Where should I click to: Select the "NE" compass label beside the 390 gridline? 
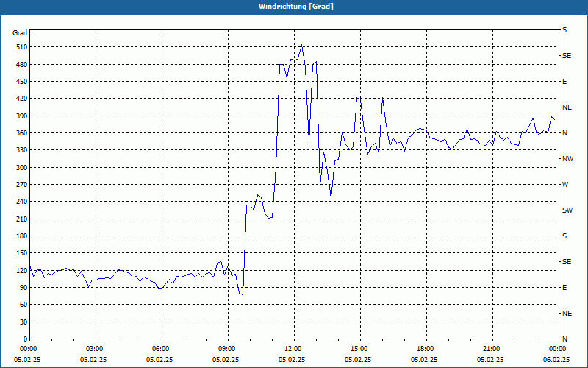(567, 107)
